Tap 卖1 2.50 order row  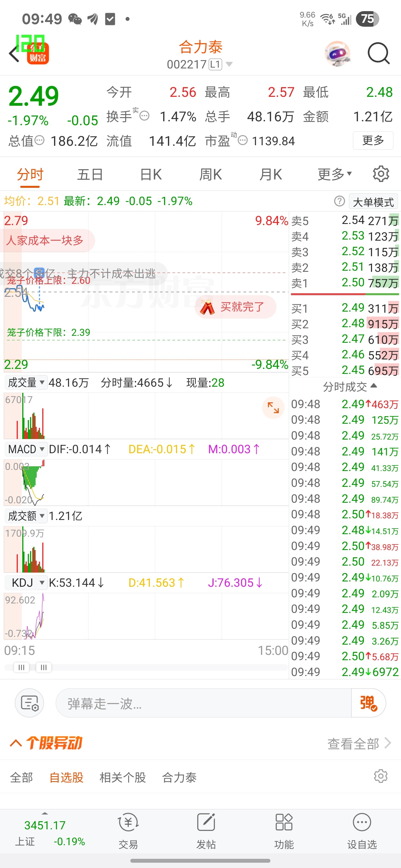pos(345,283)
